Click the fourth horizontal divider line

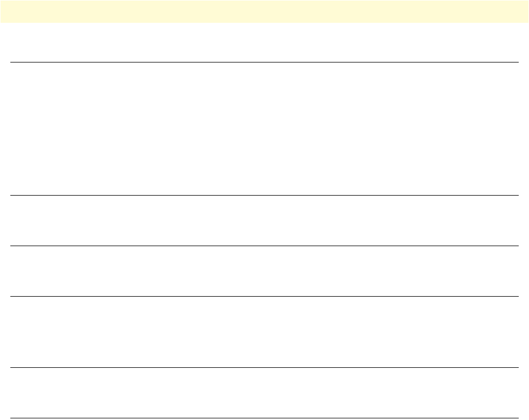coord(264,296)
